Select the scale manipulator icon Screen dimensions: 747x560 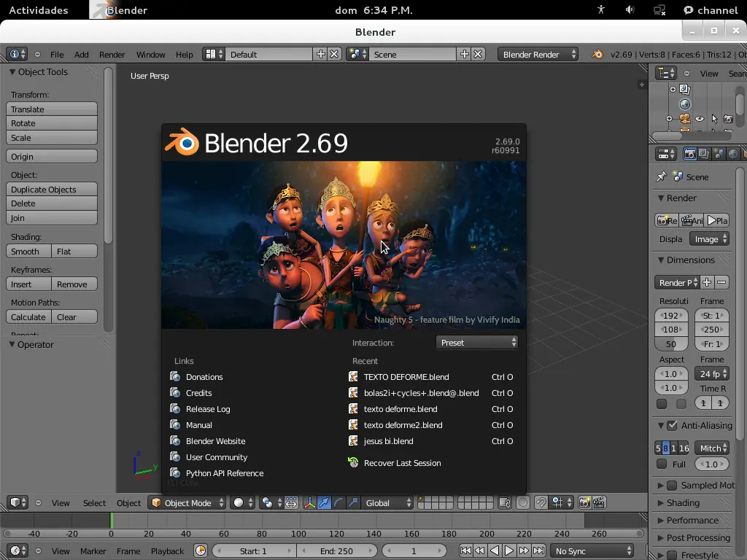coord(353,503)
